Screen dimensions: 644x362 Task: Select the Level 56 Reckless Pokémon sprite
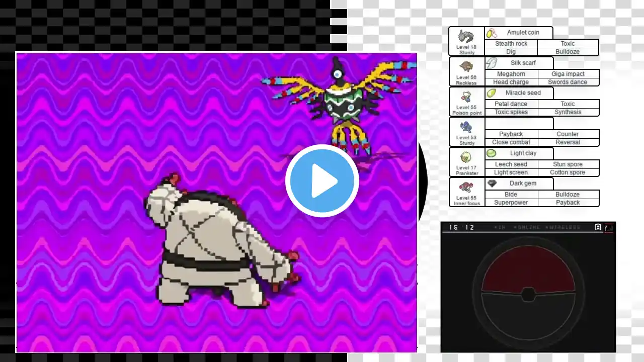pyautogui.click(x=466, y=67)
